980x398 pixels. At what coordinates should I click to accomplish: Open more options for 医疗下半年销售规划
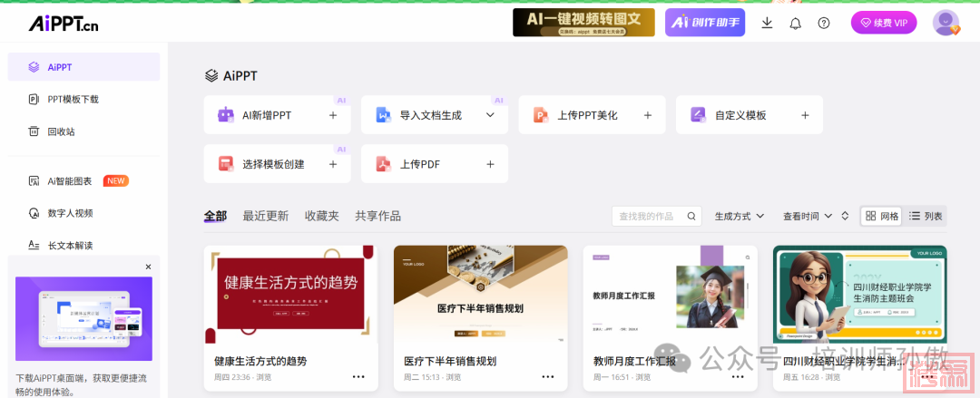click(548, 377)
